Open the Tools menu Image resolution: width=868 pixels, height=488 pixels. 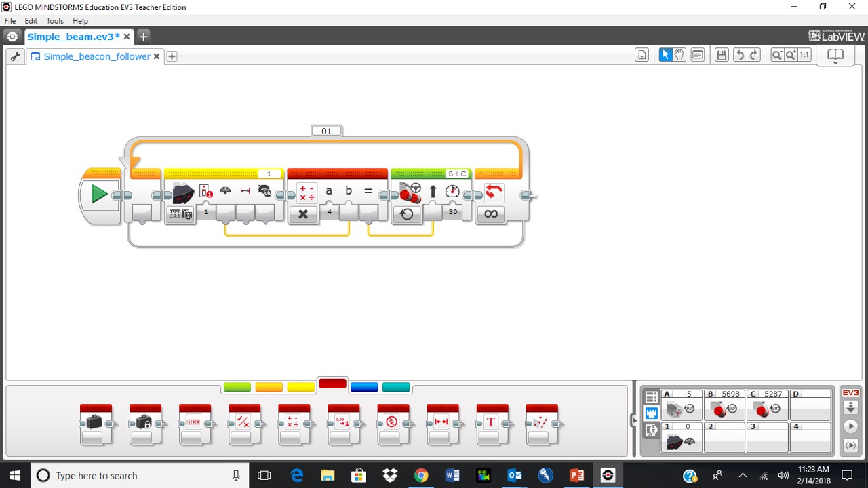tap(55, 21)
